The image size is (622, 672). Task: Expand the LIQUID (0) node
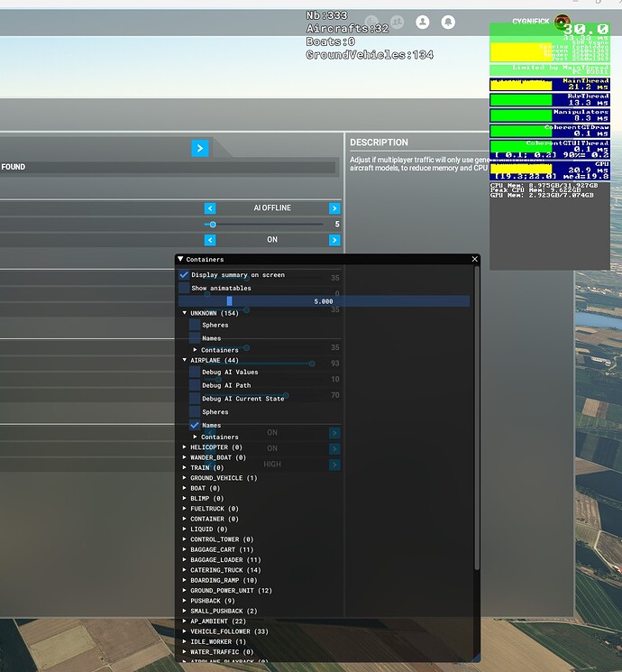pos(185,529)
